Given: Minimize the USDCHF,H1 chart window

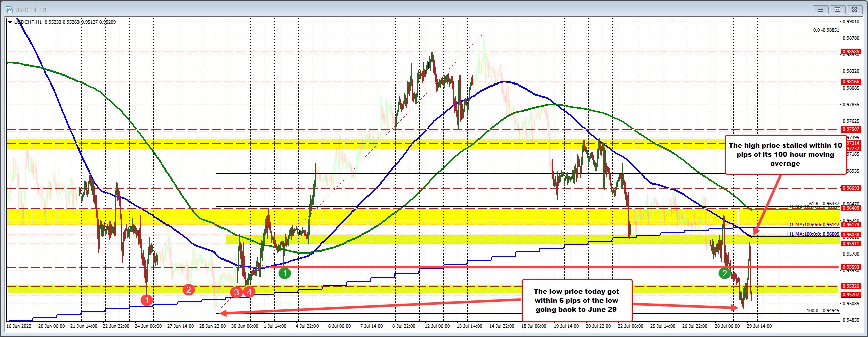Looking at the screenshot, I should click(x=821, y=9).
